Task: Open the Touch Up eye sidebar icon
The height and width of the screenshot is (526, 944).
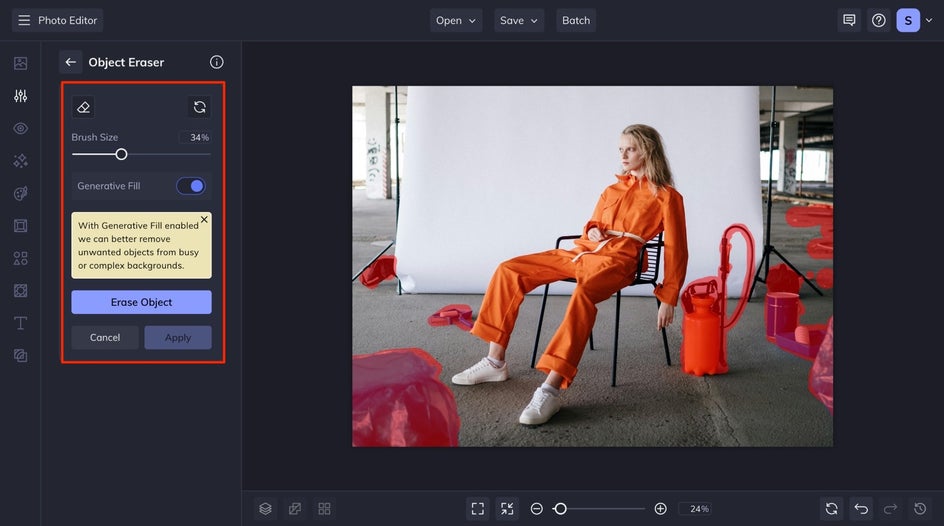Action: point(20,128)
